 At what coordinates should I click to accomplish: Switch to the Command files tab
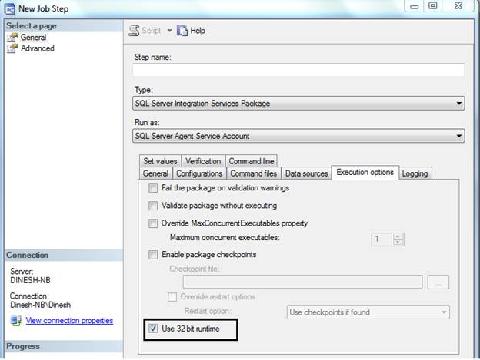pyautogui.click(x=254, y=174)
